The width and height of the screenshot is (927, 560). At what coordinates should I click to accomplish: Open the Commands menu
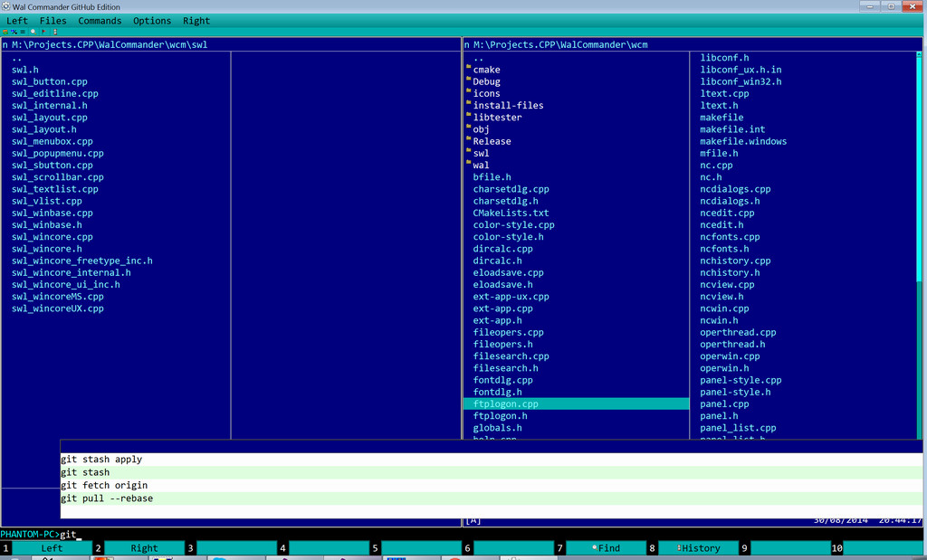100,21
